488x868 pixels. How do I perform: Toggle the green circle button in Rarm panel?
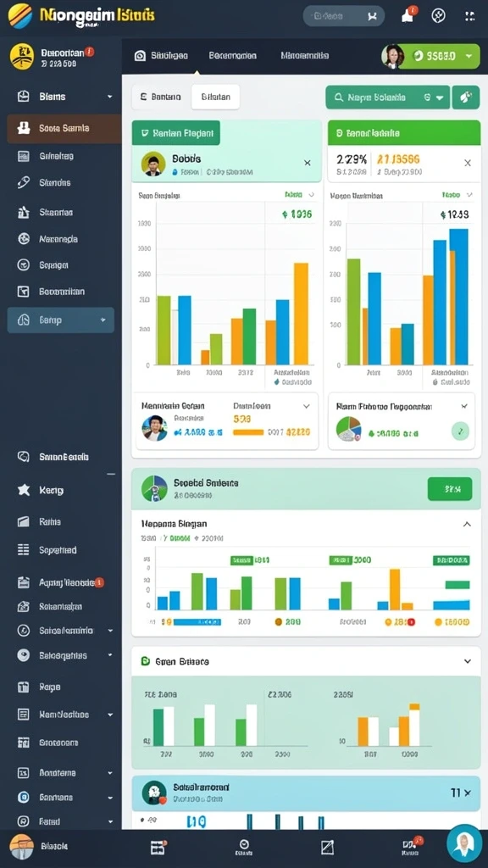click(460, 431)
